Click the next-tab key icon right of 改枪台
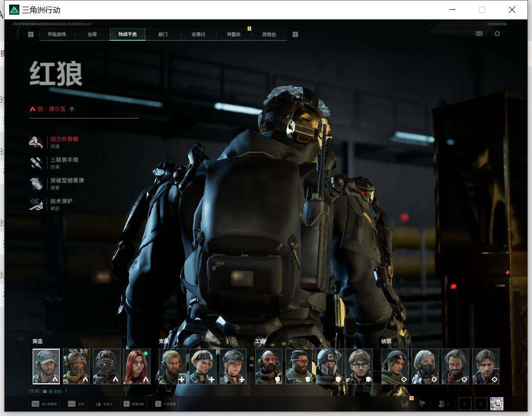The width and height of the screenshot is (532, 416). 295,34
